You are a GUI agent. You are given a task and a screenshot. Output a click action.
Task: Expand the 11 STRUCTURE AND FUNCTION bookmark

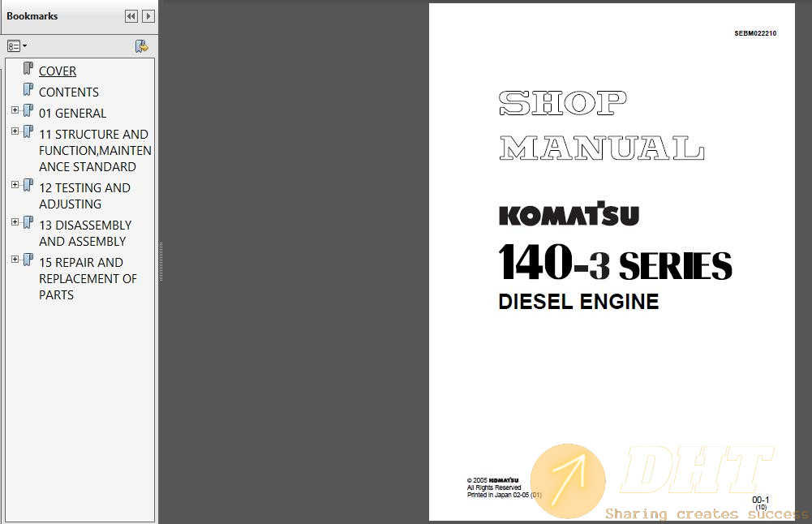(15, 131)
